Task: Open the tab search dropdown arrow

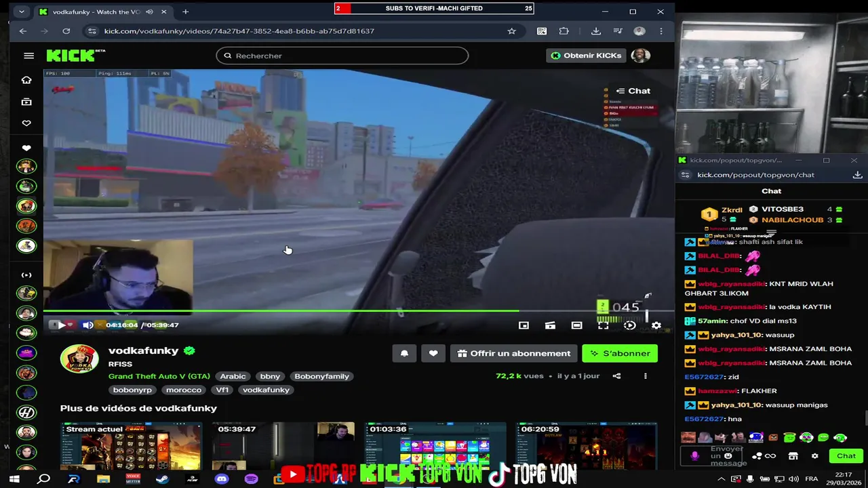Action: pyautogui.click(x=22, y=12)
